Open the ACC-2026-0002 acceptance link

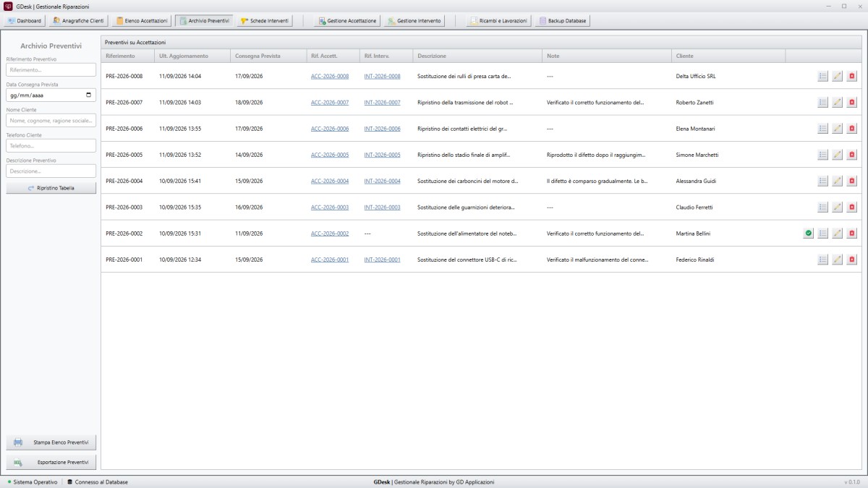tap(330, 234)
